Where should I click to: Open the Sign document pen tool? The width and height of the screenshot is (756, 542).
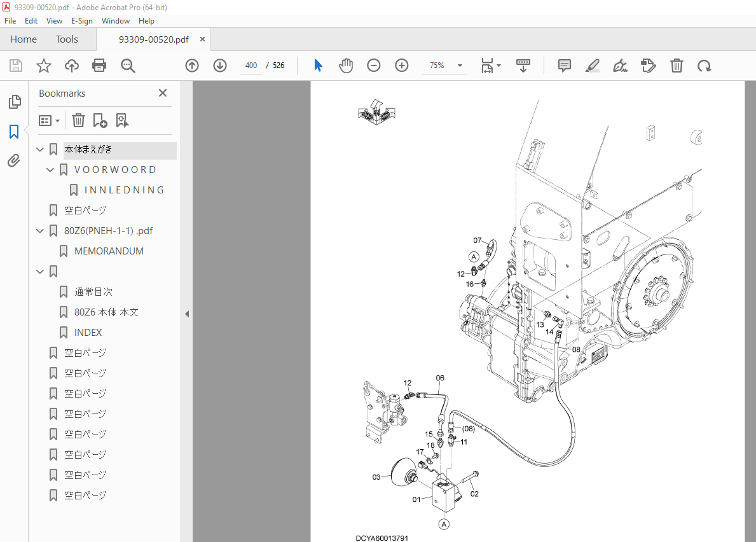click(x=621, y=66)
